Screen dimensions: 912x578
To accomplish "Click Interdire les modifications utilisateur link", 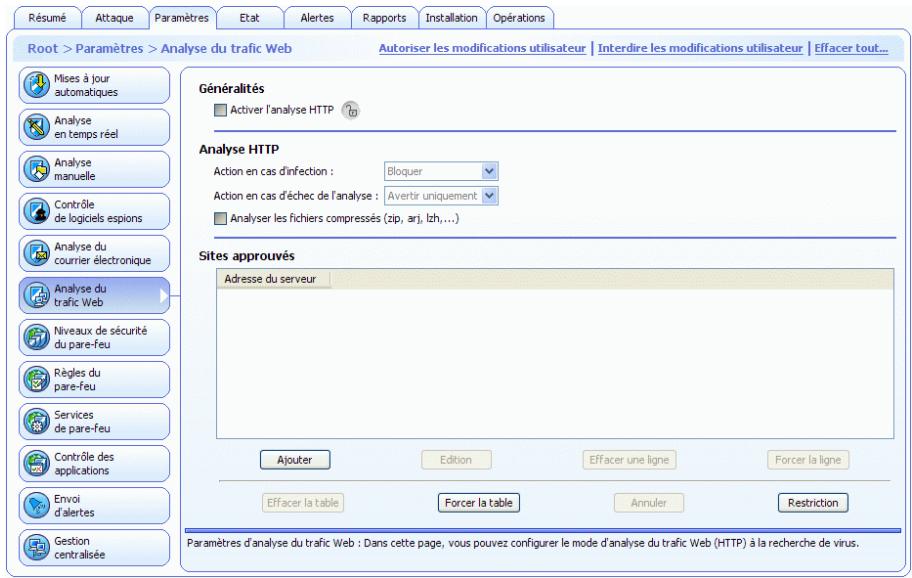I will (700, 48).
